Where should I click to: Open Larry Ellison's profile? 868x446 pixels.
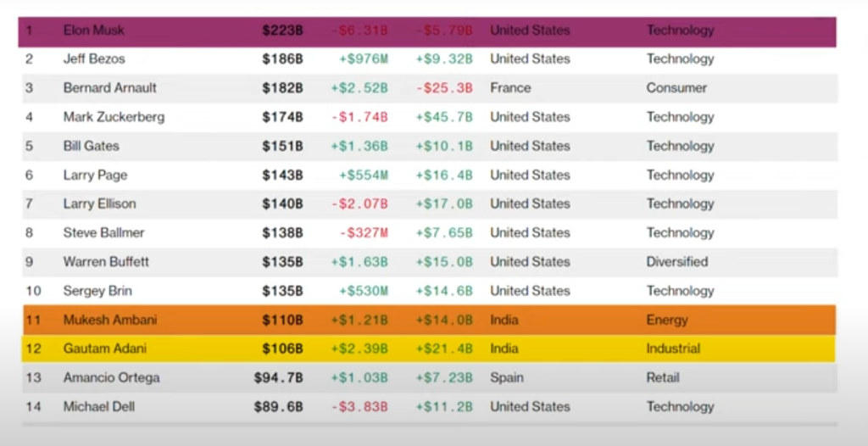pyautogui.click(x=99, y=203)
